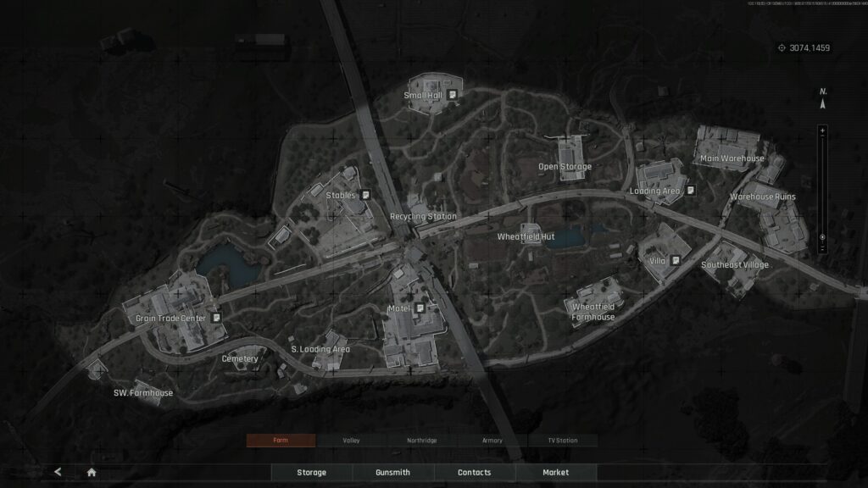Open the Gunsmith screen
Image resolution: width=868 pixels, height=488 pixels.
(392, 472)
